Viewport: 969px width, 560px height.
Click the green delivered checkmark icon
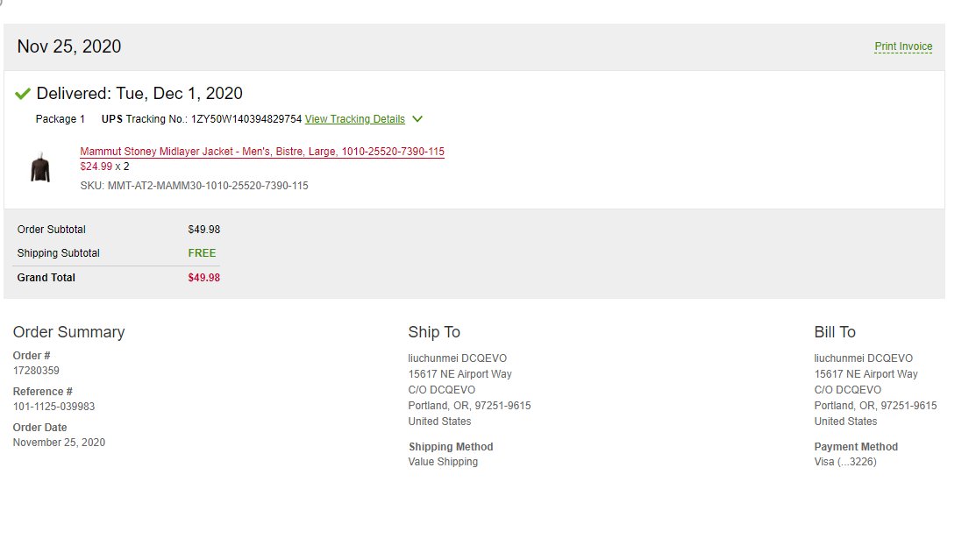tap(23, 94)
